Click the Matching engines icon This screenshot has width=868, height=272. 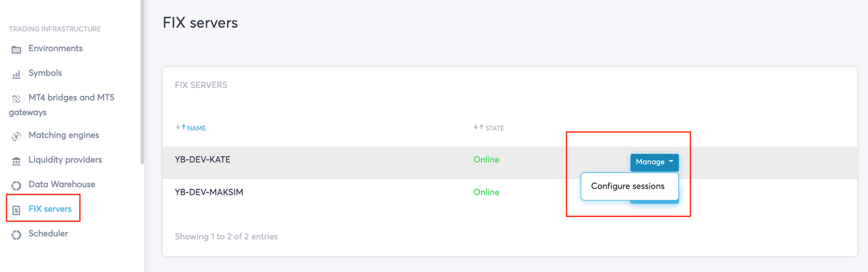click(x=16, y=136)
